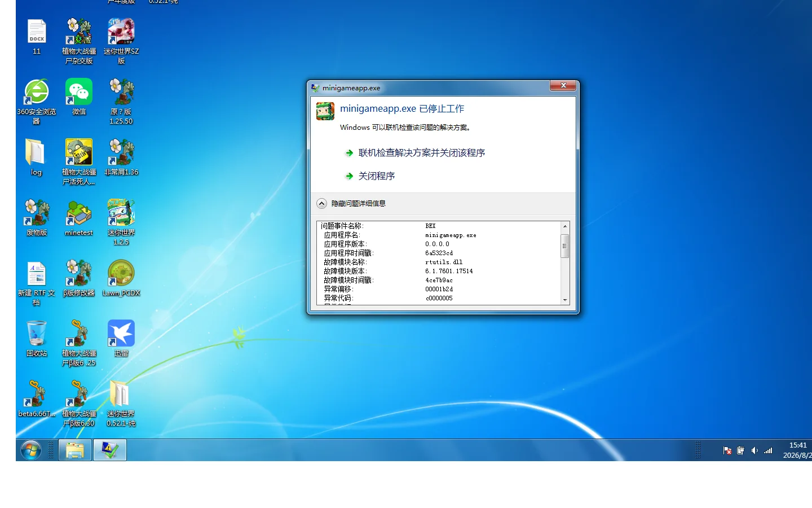Select 植物大战僵尸β版6.25 desktop shortcut
Image resolution: width=812 pixels, height=508 pixels.
click(79, 343)
